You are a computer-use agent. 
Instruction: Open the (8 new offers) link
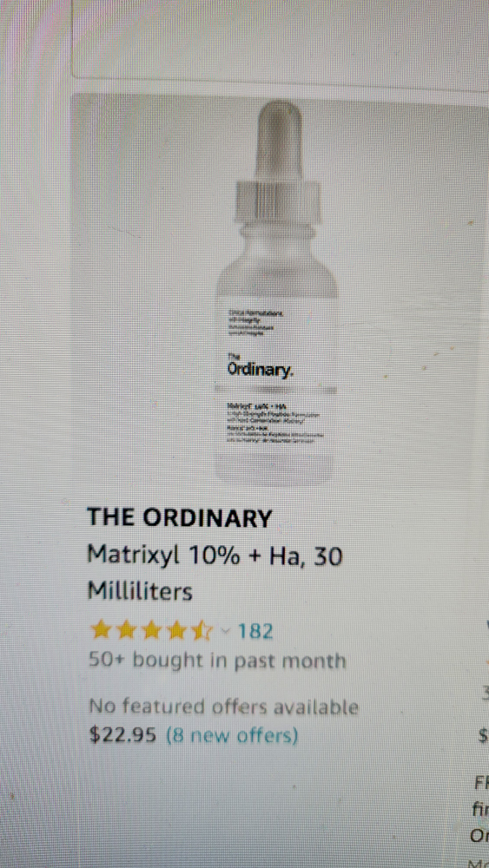[x=233, y=736]
